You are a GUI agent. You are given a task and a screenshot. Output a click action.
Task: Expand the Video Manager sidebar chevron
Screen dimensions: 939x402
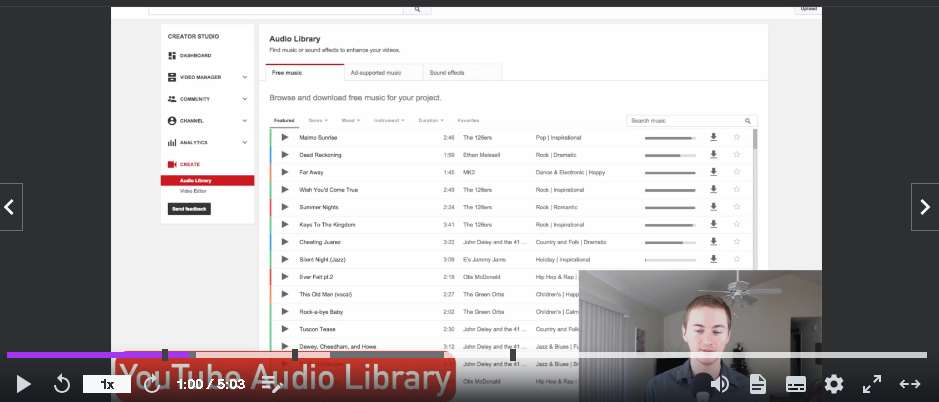pyautogui.click(x=244, y=77)
